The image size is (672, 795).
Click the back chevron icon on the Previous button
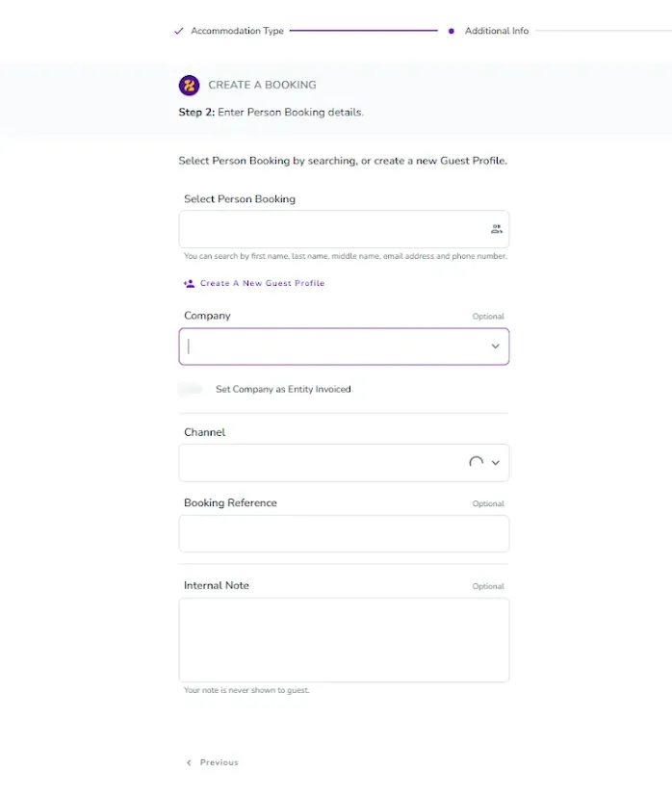pos(189,762)
